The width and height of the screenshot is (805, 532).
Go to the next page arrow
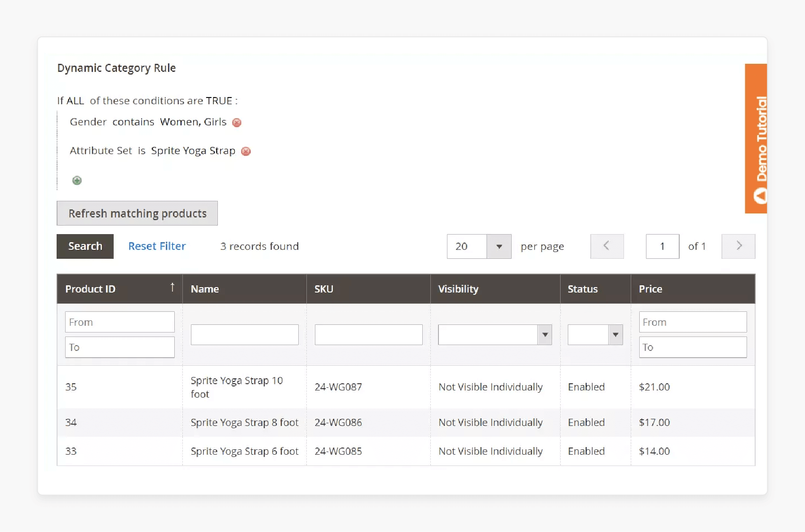coord(738,246)
